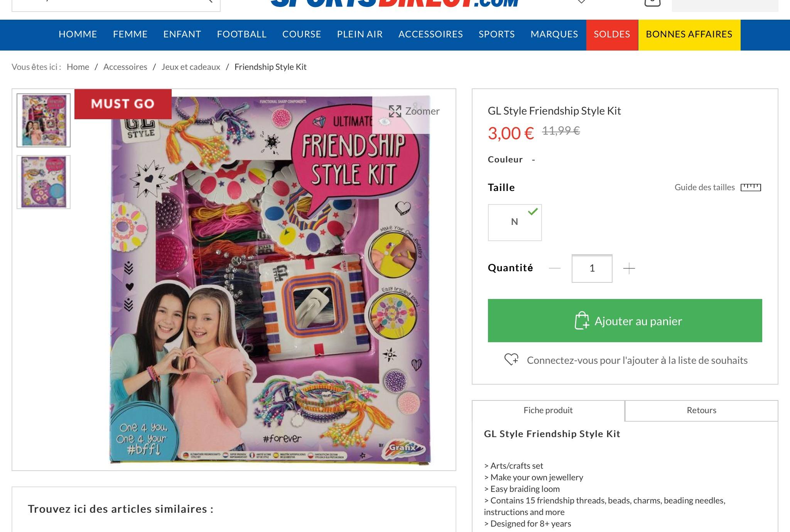The height and width of the screenshot is (532, 790).
Task: Click the quantity input field
Action: coord(592,269)
